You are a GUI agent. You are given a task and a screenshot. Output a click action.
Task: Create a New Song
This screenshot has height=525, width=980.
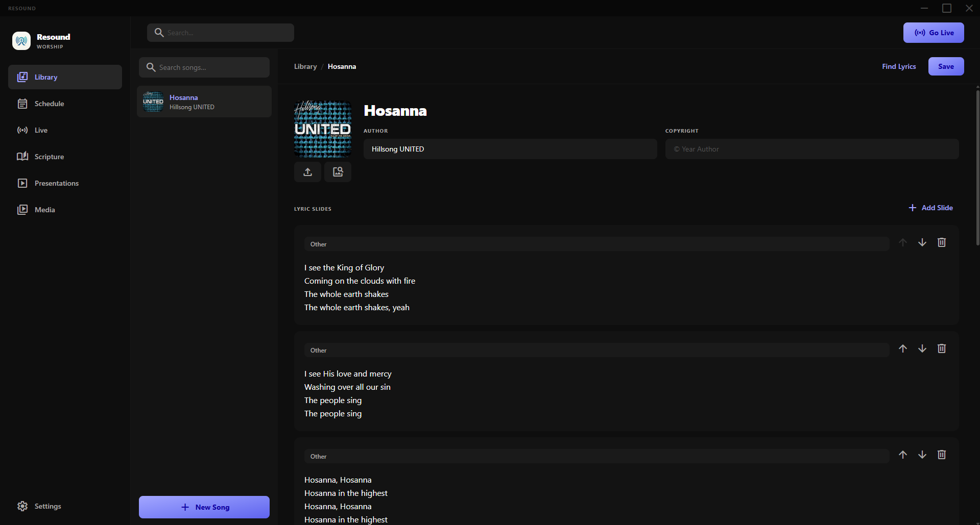tap(204, 507)
